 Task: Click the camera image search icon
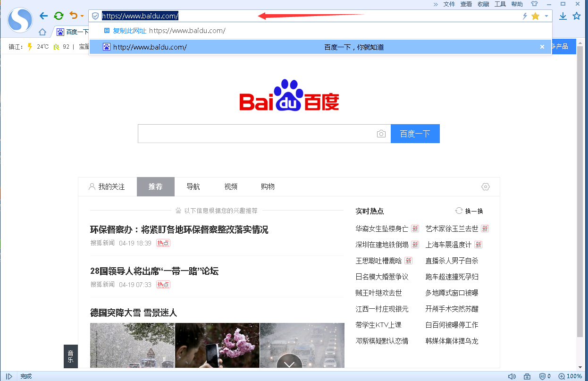pyautogui.click(x=381, y=134)
